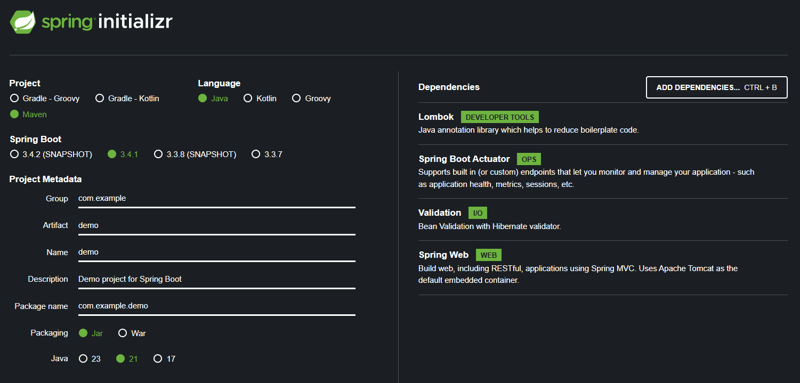Choose Maven as project type
This screenshot has width=800, height=383.
pos(29,114)
